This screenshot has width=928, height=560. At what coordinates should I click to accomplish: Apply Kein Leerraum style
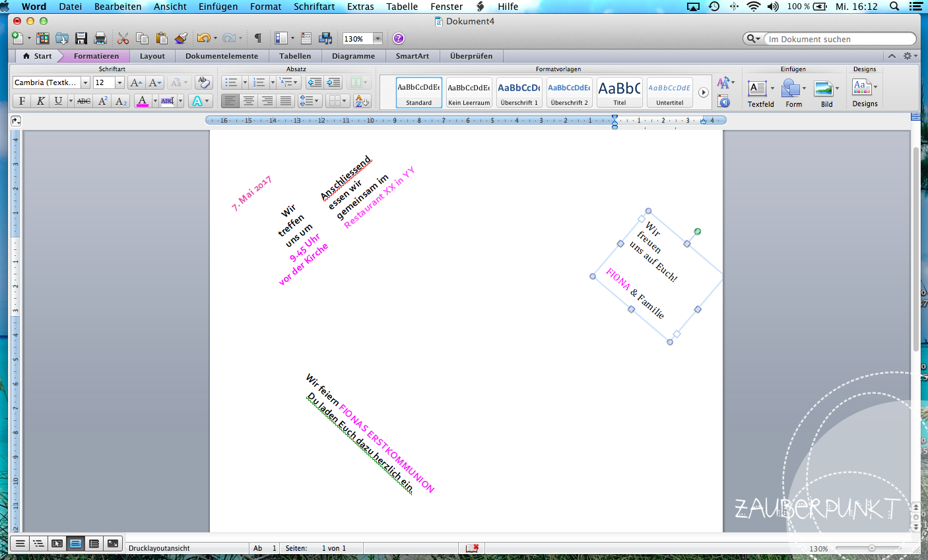click(x=469, y=92)
